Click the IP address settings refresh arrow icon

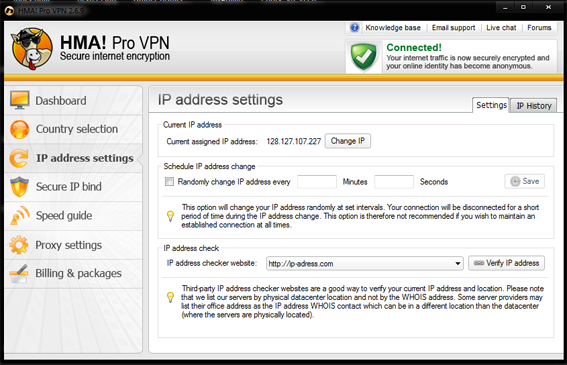pos(19,158)
